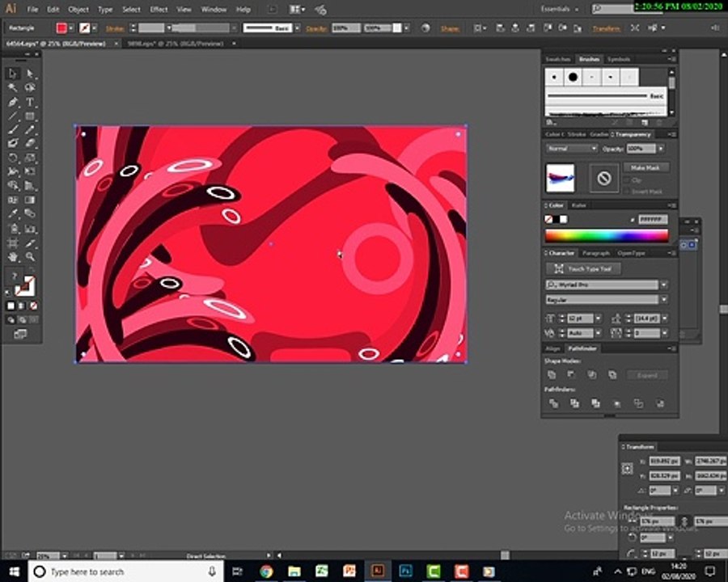Select the Hand tool

click(x=12, y=257)
